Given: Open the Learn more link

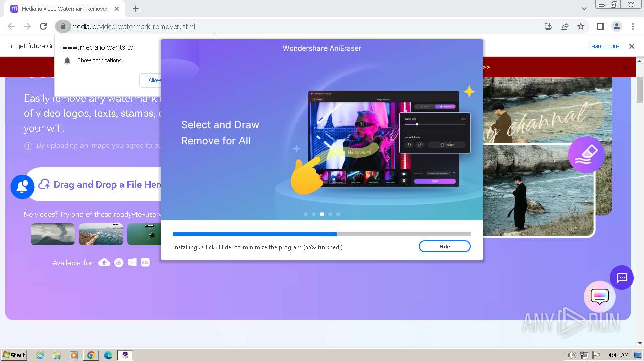Looking at the screenshot, I should [x=604, y=46].
